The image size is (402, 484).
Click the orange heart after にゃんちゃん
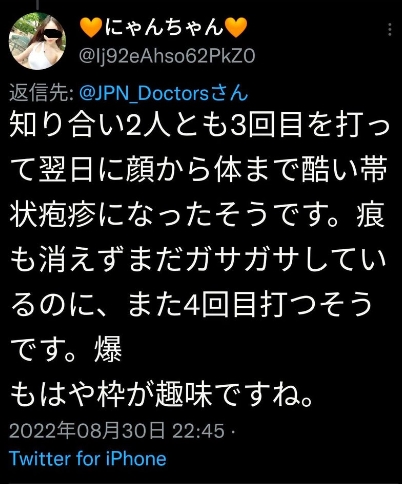[236, 27]
